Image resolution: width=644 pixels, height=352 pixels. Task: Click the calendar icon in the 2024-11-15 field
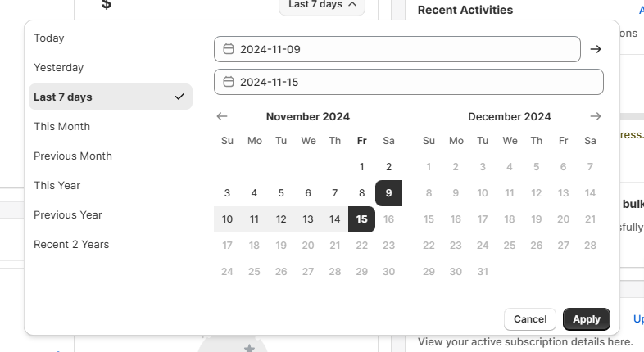(x=229, y=82)
